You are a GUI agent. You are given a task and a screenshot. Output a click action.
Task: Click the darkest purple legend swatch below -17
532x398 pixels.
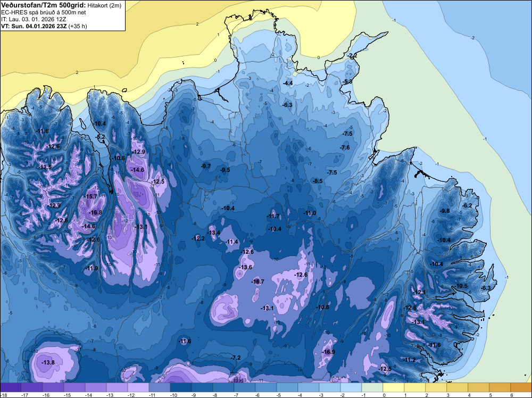pyautogui.click(x=11, y=387)
